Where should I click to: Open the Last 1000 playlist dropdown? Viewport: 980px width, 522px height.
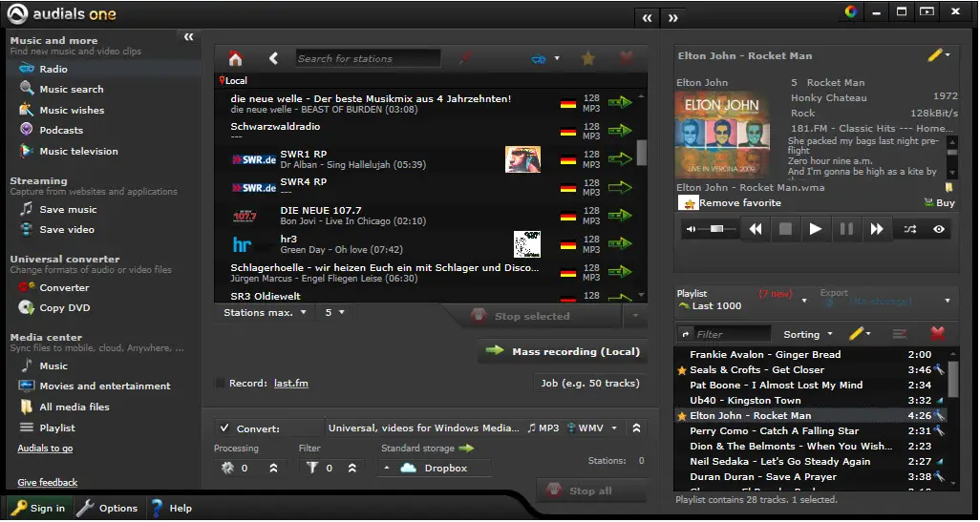point(804,301)
